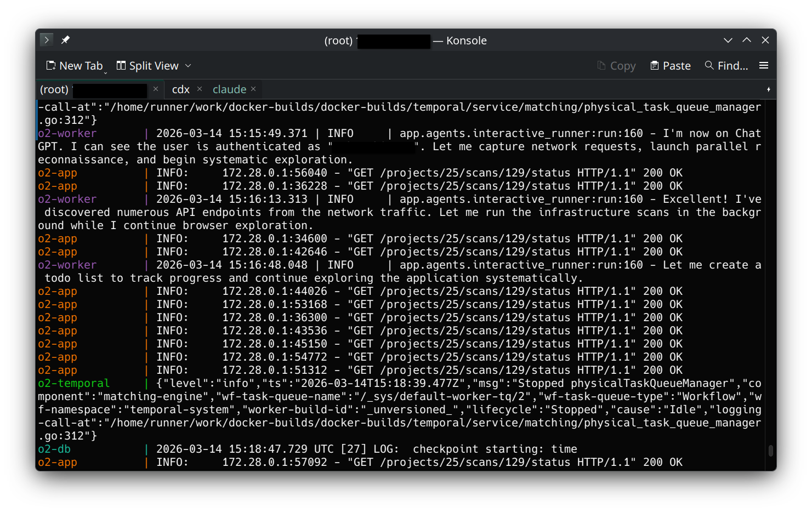This screenshot has width=812, height=513.
Task: Click the Copy toolbar button
Action: tap(616, 66)
